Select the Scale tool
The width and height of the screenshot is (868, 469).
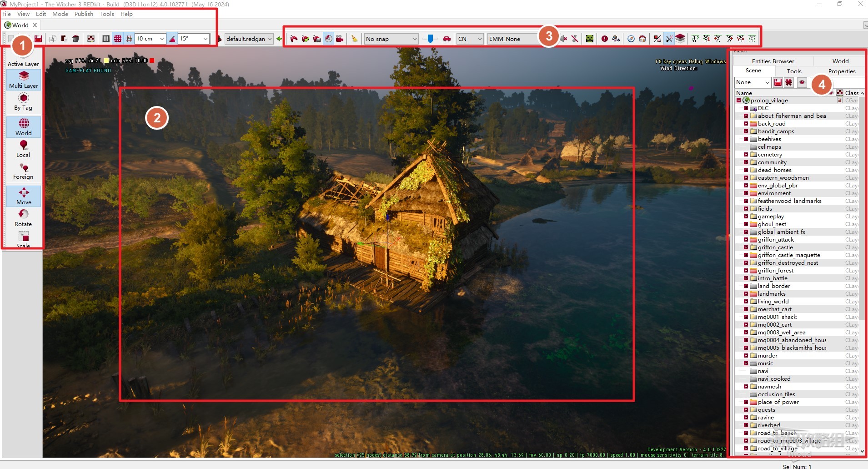(23, 239)
